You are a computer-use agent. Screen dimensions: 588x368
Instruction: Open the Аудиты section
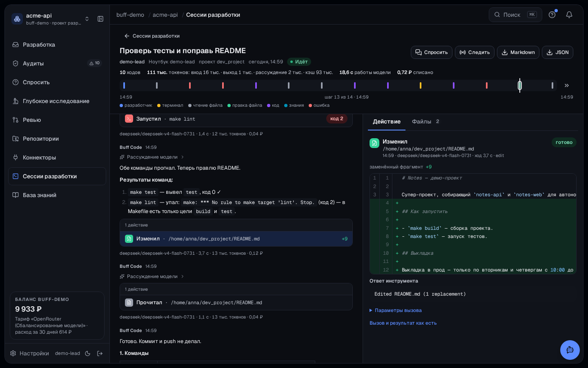[57, 63]
